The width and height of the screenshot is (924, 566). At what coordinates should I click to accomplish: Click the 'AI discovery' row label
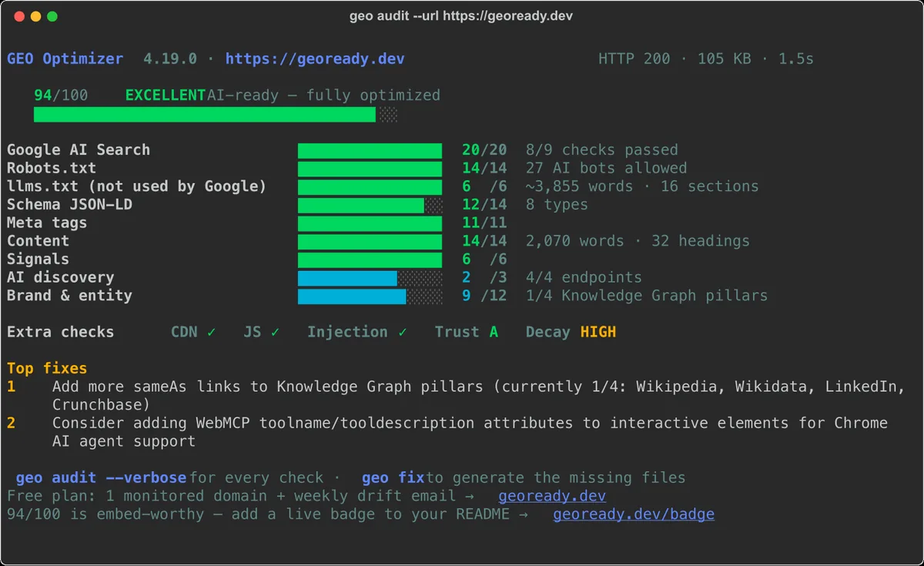60,277
